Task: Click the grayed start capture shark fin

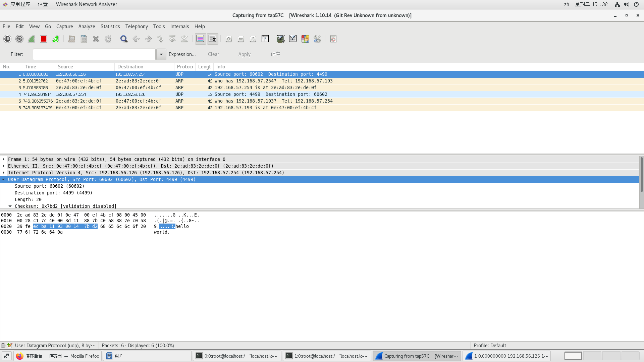Action: tap(32, 39)
